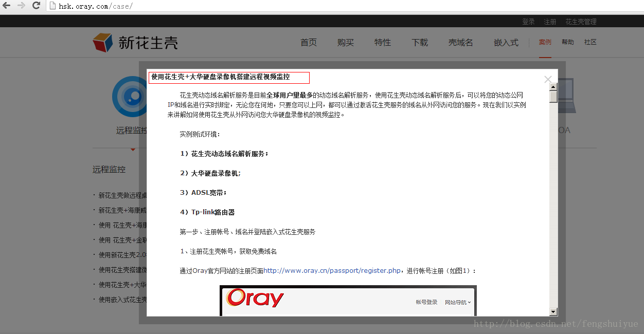Click the 远程监控 section heading
Screen dimensions: 644x334
(x=109, y=170)
